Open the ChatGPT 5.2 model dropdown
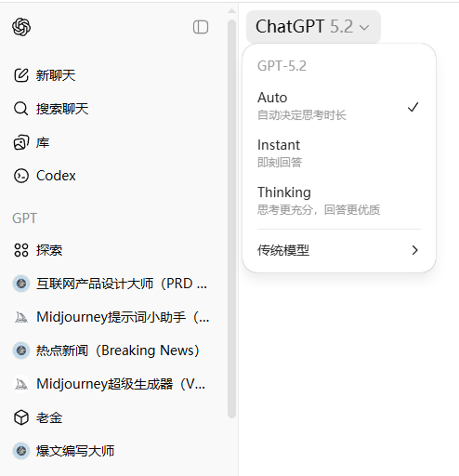The width and height of the screenshot is (459, 476). [313, 27]
